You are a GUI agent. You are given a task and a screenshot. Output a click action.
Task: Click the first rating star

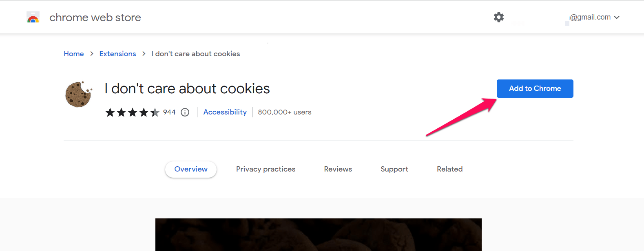pos(110,112)
